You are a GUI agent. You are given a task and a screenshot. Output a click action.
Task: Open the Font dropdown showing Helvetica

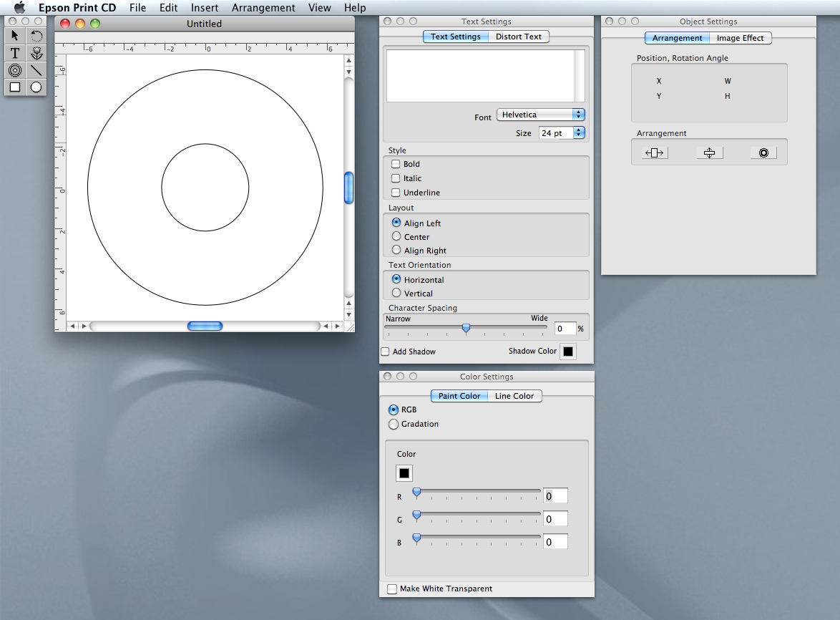coord(541,115)
